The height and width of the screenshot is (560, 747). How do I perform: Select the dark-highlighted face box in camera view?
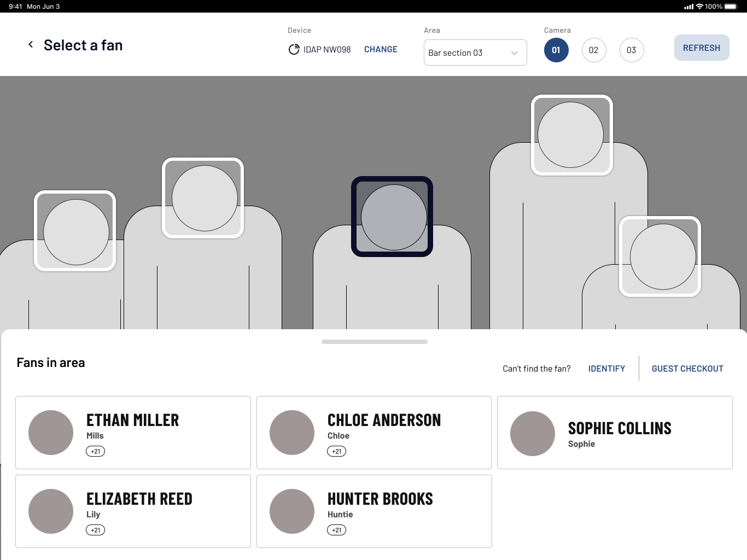click(x=392, y=217)
